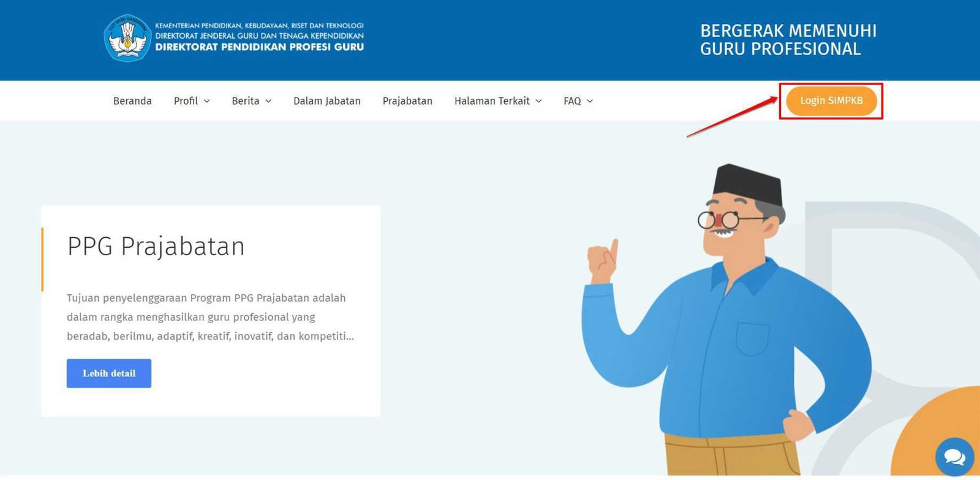Image resolution: width=980 pixels, height=480 pixels.
Task: Click the Tujuan penyelenggaraan Program description text
Action: (210, 317)
